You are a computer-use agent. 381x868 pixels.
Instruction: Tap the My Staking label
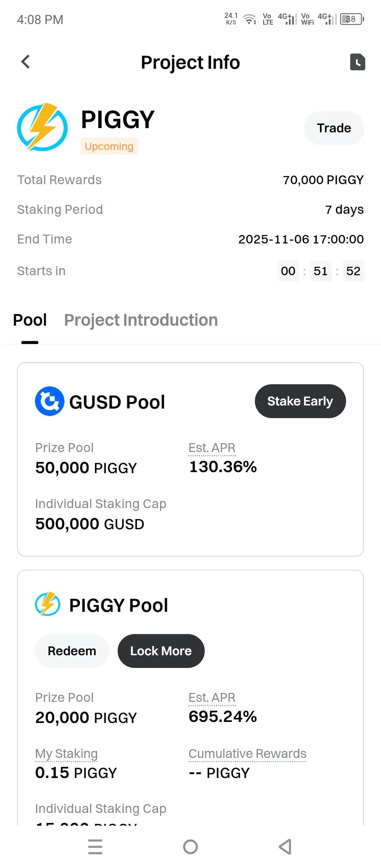tap(66, 753)
